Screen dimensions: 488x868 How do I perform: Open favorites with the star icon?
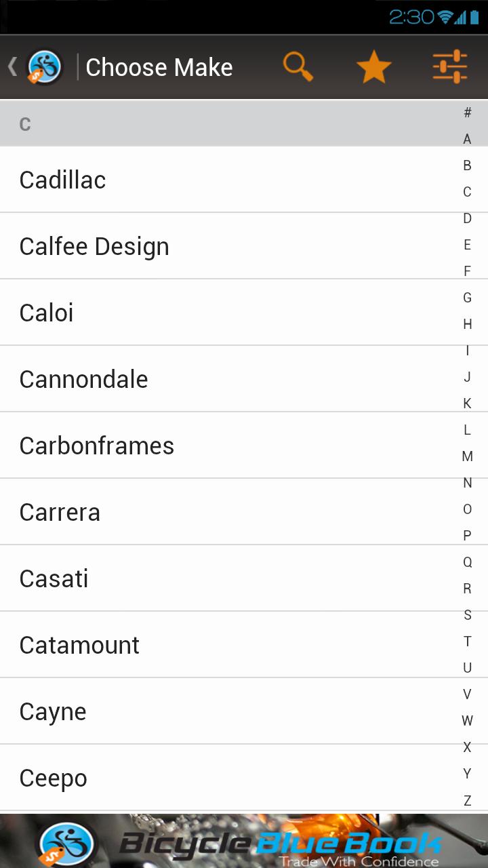point(373,67)
